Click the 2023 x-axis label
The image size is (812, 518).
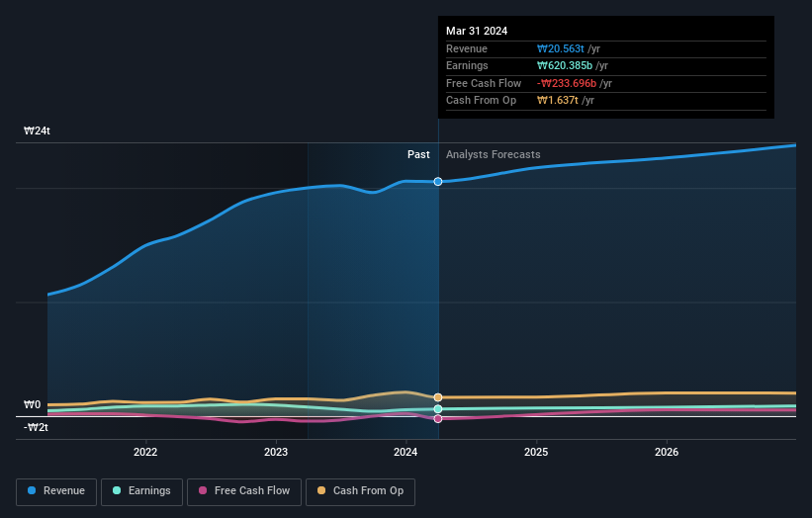coord(276,453)
